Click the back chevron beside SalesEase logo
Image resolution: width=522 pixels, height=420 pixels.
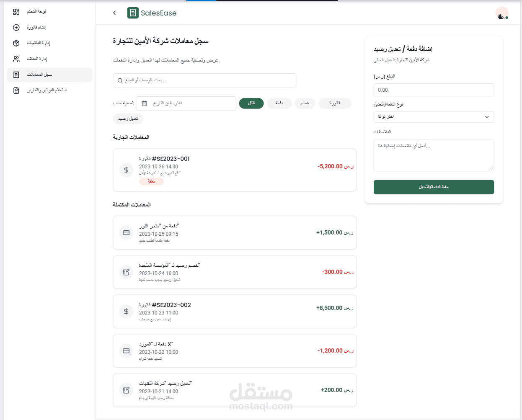(x=114, y=13)
